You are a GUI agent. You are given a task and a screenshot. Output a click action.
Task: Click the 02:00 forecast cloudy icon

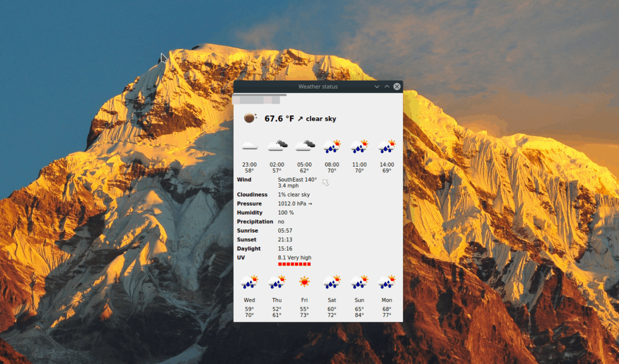pos(278,146)
